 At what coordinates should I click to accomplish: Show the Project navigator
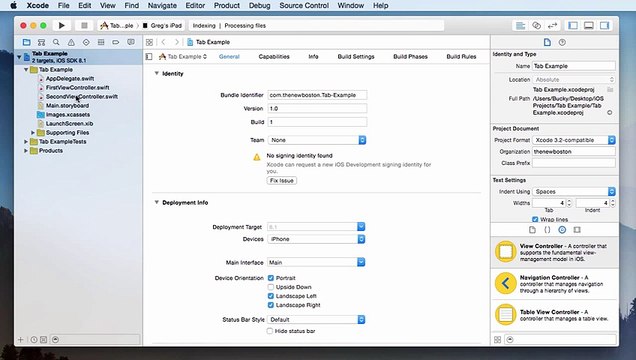point(26,42)
